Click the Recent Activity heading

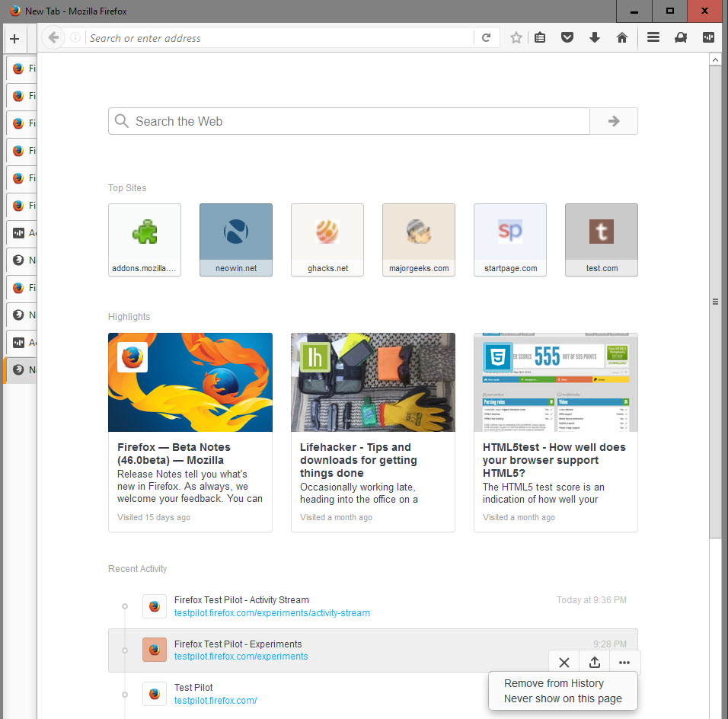point(137,568)
